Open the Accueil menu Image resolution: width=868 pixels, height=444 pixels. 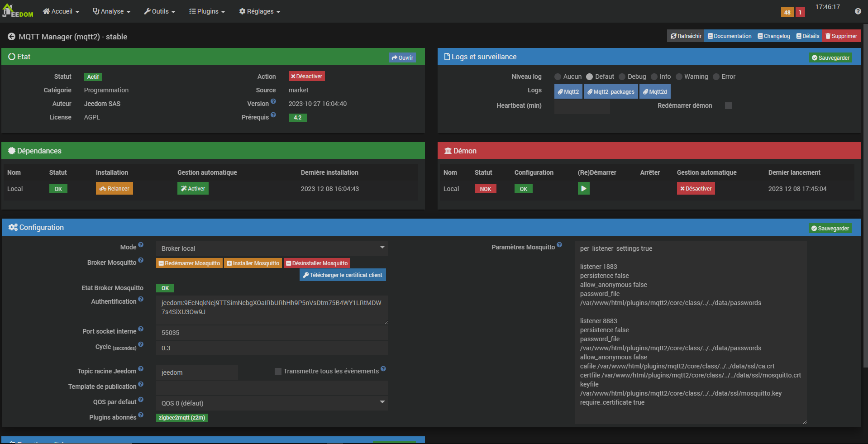(61, 11)
